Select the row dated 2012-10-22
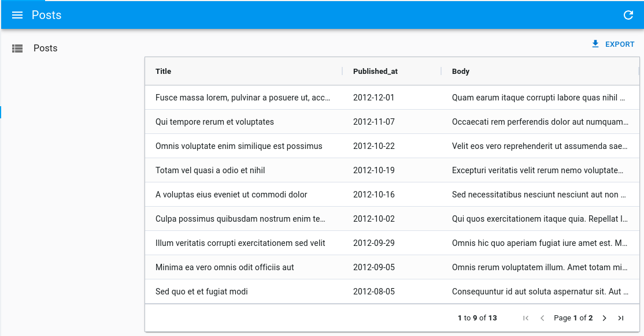Image resolution: width=644 pixels, height=336 pixels. click(374, 146)
